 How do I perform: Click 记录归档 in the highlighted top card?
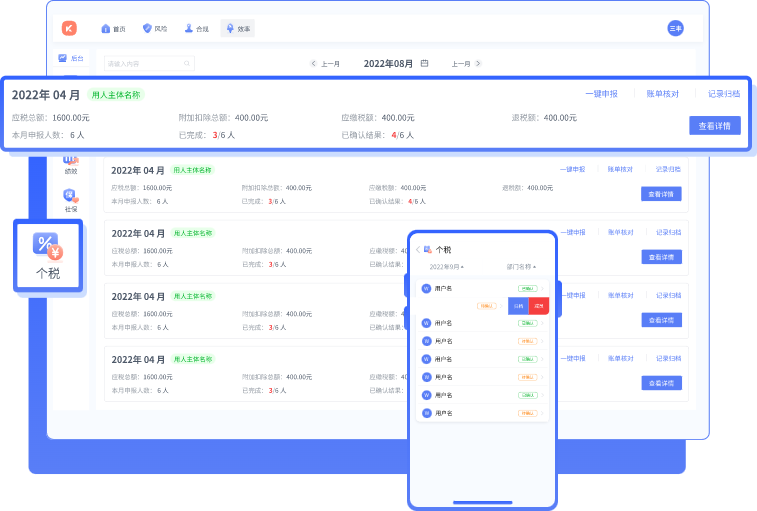pos(723,94)
